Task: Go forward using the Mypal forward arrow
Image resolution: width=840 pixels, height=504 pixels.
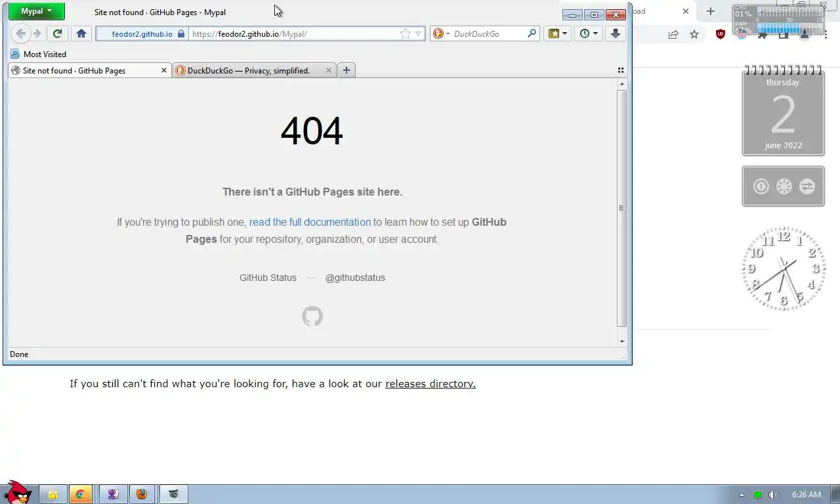Action: click(x=37, y=33)
